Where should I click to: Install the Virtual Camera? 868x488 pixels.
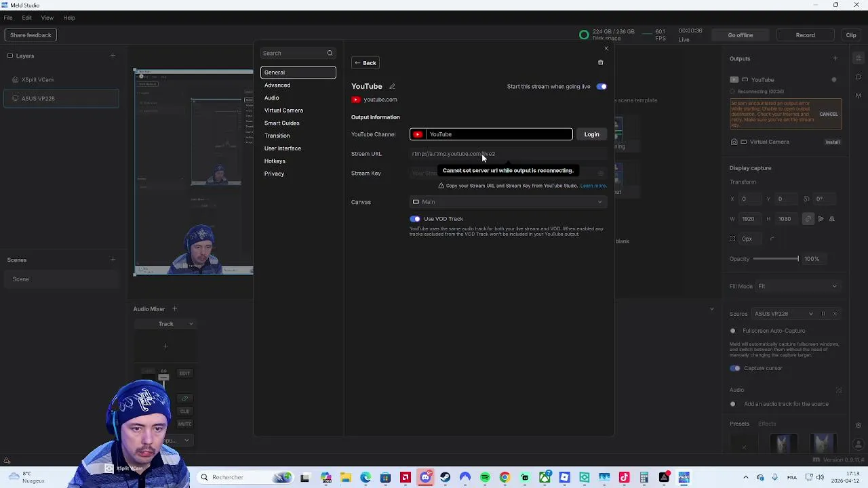[833, 142]
